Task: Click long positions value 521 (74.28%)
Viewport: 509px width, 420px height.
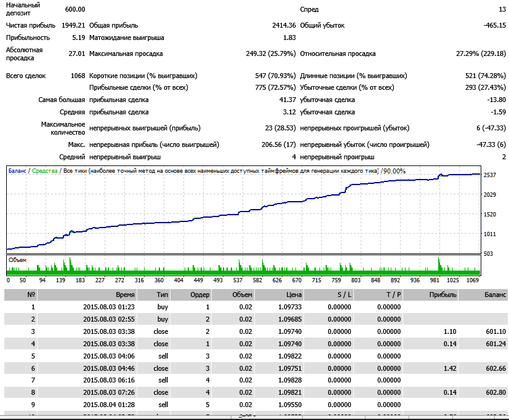Action: click(x=486, y=76)
